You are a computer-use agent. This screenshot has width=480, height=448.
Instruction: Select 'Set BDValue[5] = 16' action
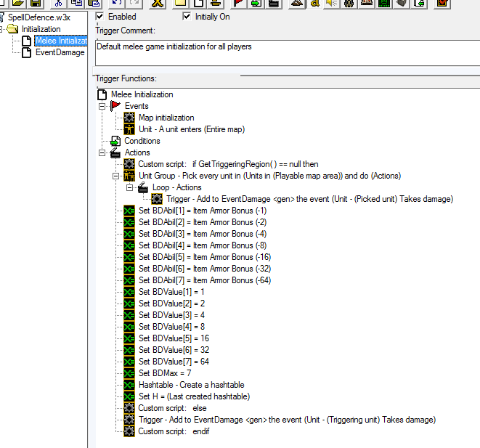tap(174, 338)
